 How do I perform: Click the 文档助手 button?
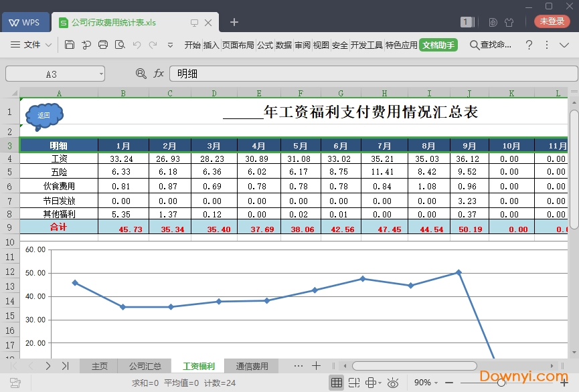[x=438, y=45]
